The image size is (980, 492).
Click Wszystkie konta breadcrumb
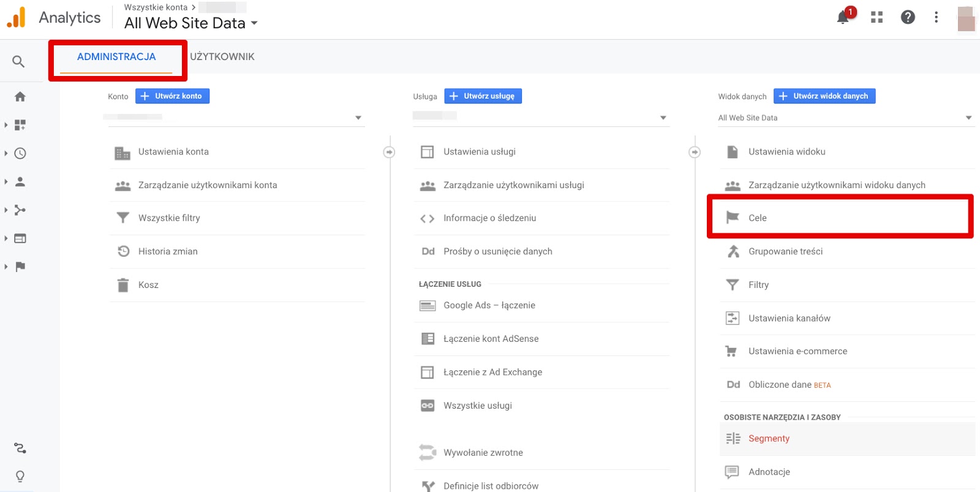coord(156,7)
